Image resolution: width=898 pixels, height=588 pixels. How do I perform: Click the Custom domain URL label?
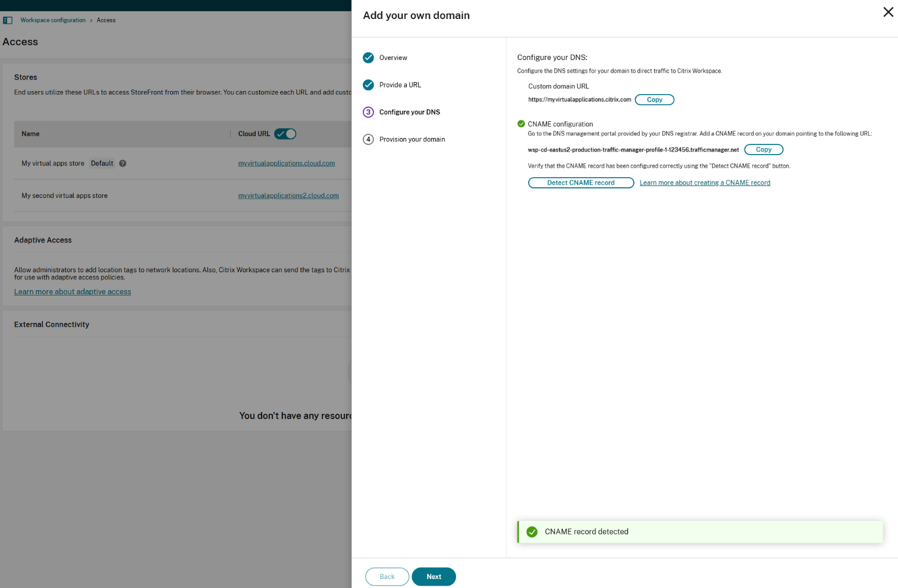[x=558, y=86]
